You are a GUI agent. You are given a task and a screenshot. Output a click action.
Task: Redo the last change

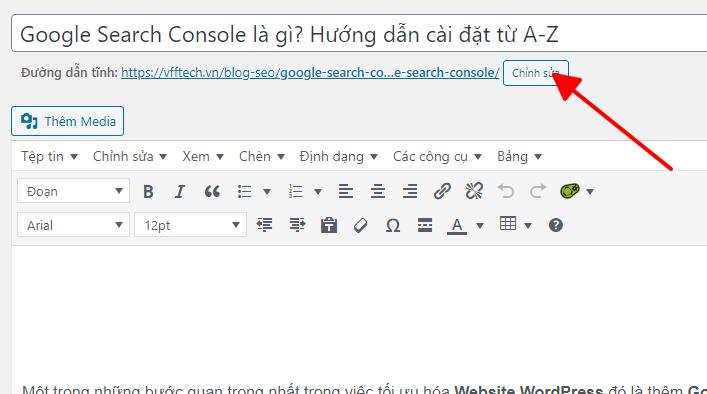[538, 192]
